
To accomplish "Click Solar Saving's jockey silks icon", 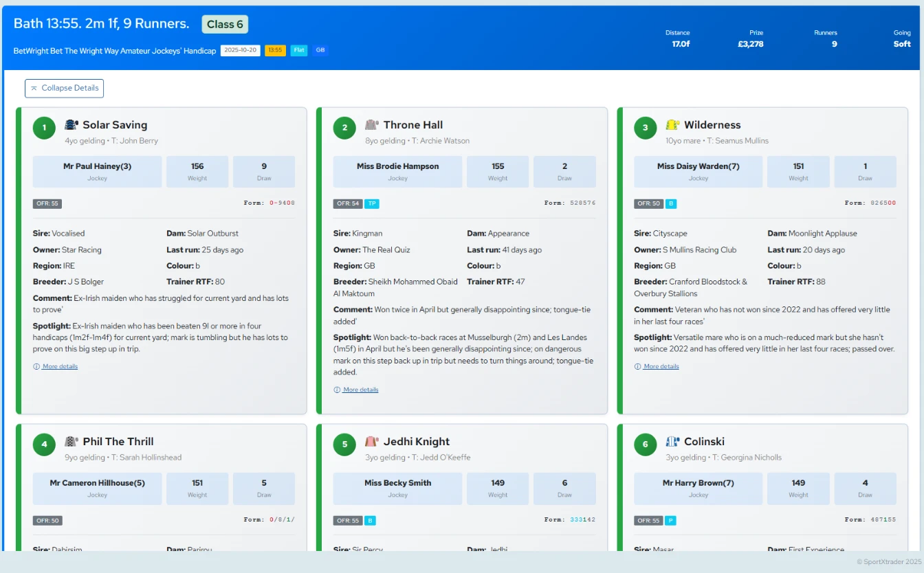I will pyautogui.click(x=71, y=125).
